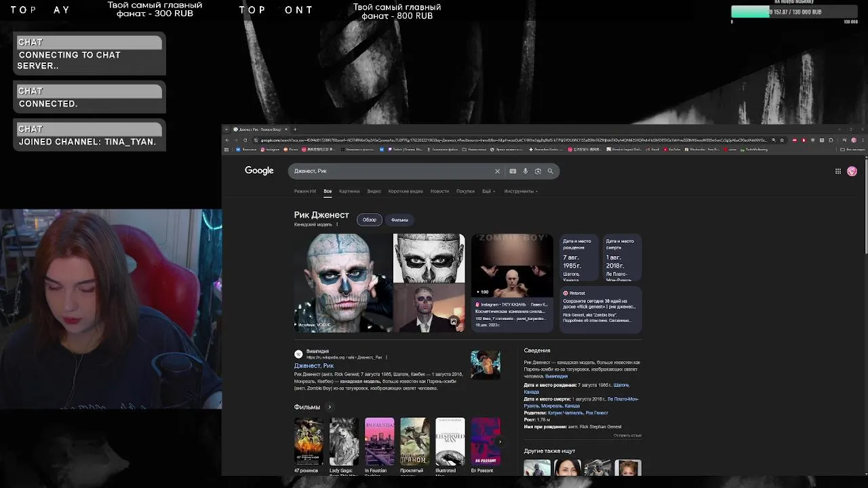Click the donation goal progress bar
The height and width of the screenshot is (488, 868).
point(794,12)
